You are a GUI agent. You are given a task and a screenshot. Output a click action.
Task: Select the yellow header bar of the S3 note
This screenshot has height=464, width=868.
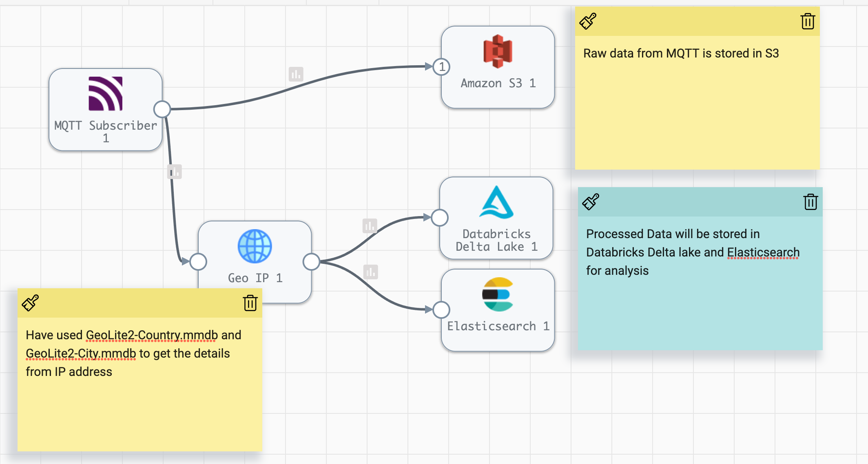(x=697, y=21)
